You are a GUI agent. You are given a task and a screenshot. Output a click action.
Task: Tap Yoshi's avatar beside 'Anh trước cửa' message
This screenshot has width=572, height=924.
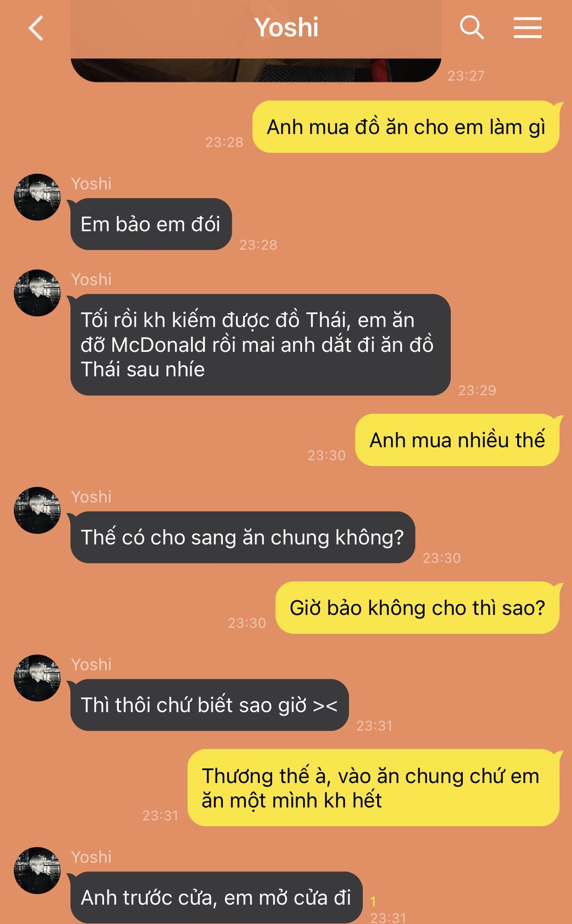(37, 871)
